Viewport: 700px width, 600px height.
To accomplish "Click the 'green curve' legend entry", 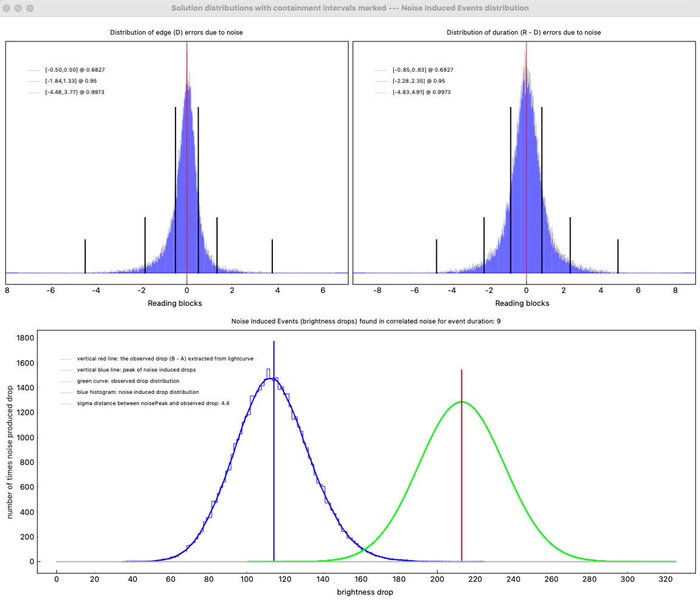I will tap(128, 381).
